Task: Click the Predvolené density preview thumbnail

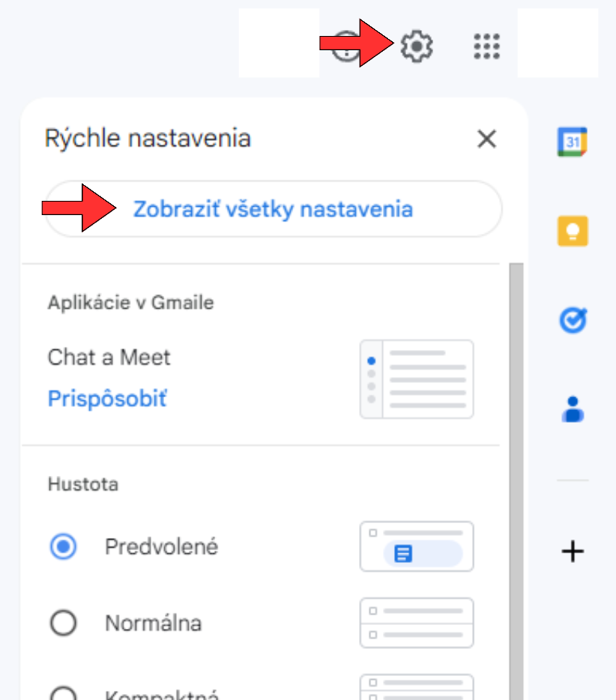Action: pos(417,546)
